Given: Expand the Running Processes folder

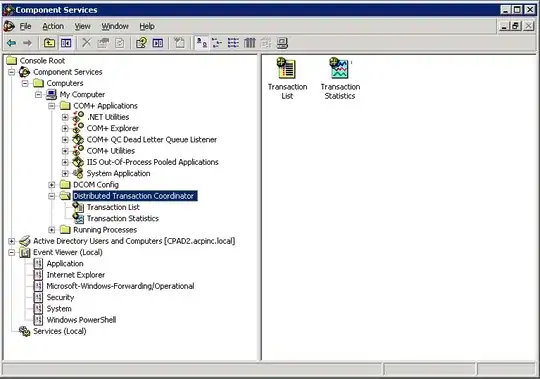Looking at the screenshot, I should [x=52, y=230].
